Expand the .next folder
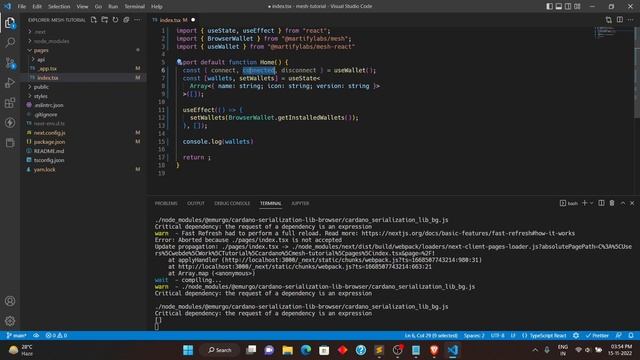640x360 pixels. click(x=40, y=32)
